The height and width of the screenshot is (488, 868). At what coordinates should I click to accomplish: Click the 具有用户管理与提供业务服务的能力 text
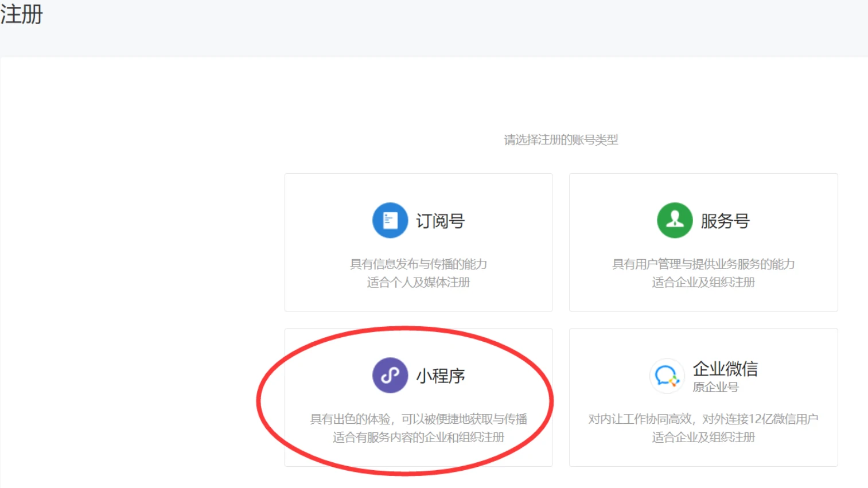(x=703, y=264)
